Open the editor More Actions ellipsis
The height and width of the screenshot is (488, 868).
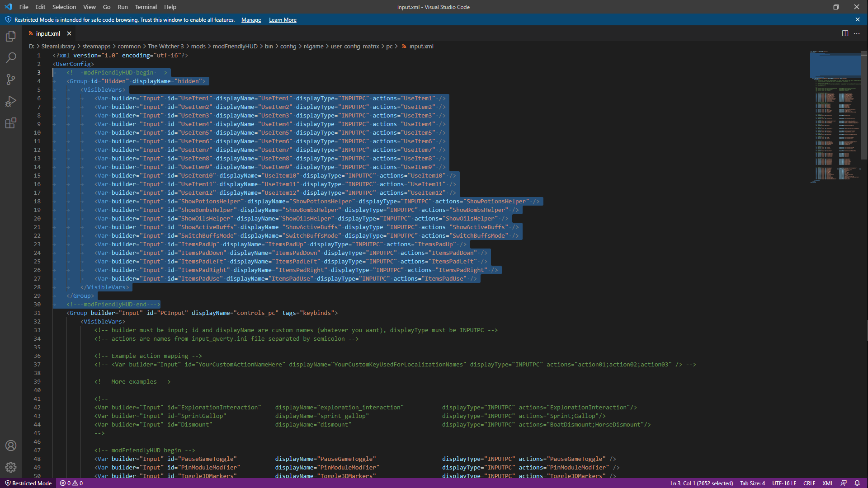(857, 33)
